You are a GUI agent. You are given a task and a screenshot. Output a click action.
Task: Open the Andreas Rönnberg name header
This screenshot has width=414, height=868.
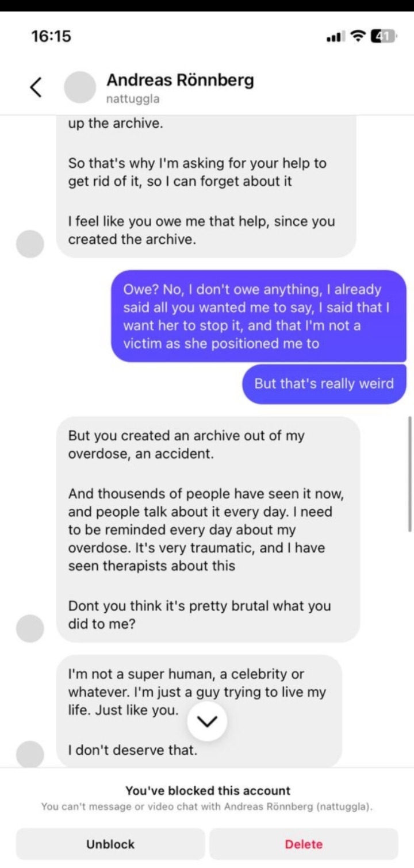pyautogui.click(x=180, y=80)
